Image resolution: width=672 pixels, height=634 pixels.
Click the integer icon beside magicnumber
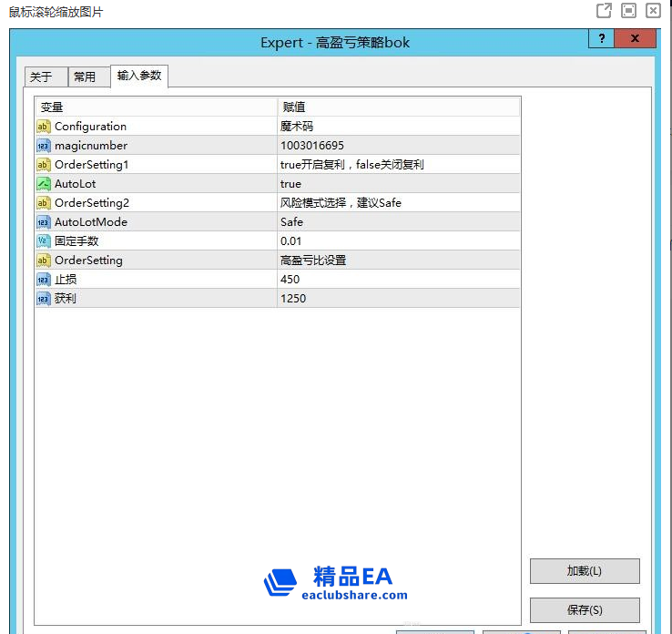(44, 146)
